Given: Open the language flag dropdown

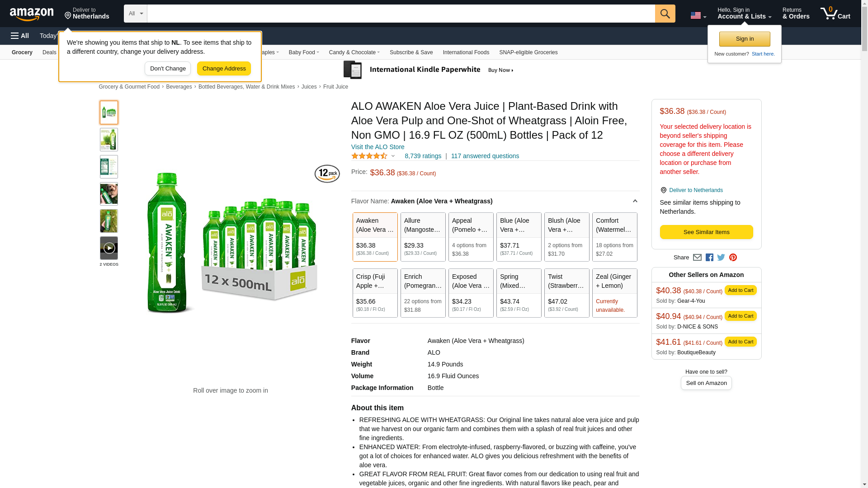Looking at the screenshot, I should click(698, 16).
